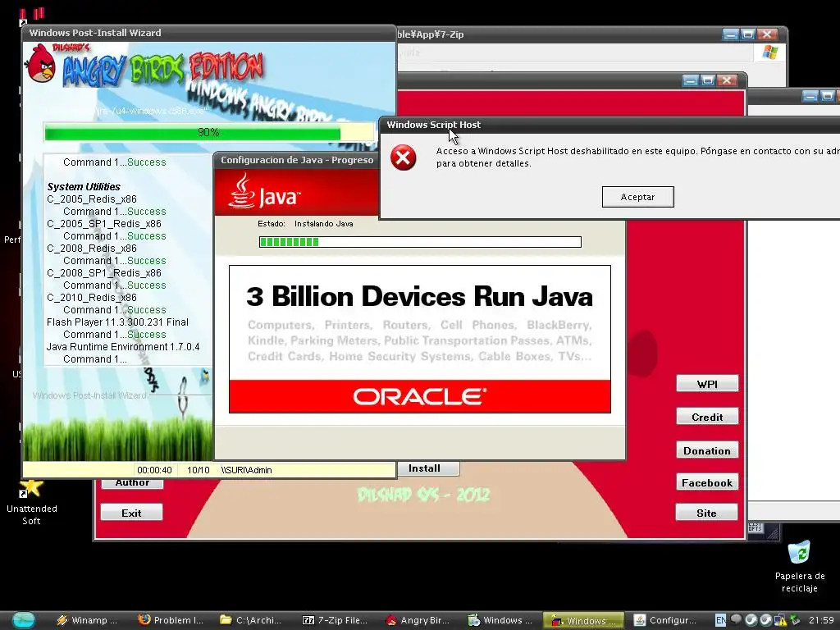Viewport: 840px width, 630px height.
Task: Switch to Firefox Problem l... taskbar item
Action: 171,620
